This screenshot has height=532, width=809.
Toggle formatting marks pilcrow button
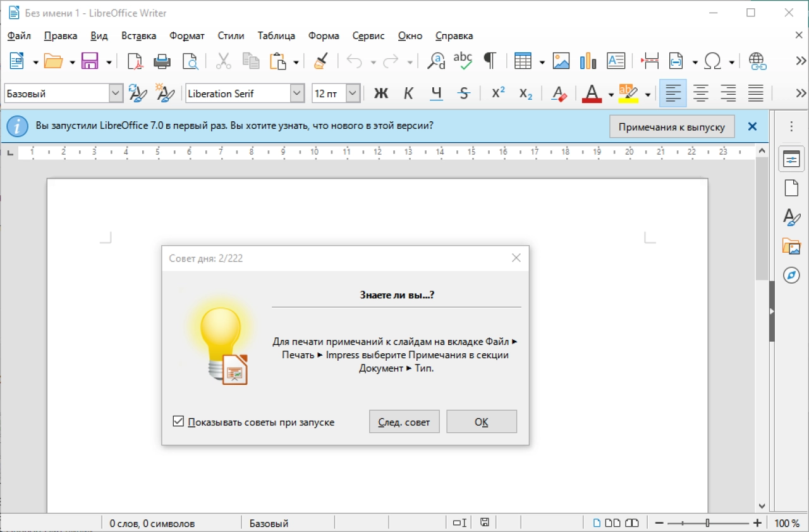point(490,61)
